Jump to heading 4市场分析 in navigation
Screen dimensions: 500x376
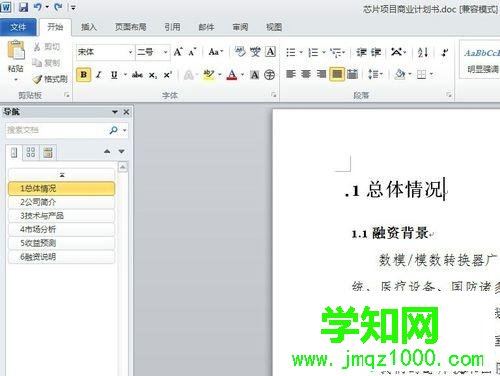[62, 229]
